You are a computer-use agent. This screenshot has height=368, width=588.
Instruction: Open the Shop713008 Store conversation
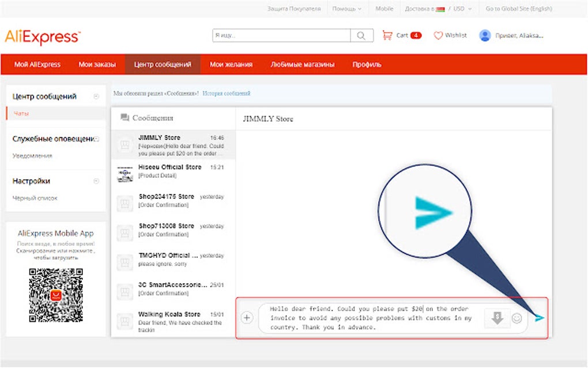click(174, 233)
